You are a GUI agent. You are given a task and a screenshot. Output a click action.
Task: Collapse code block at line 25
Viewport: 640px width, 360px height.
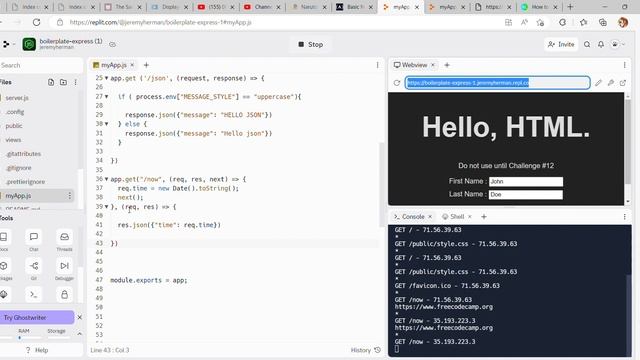point(107,78)
